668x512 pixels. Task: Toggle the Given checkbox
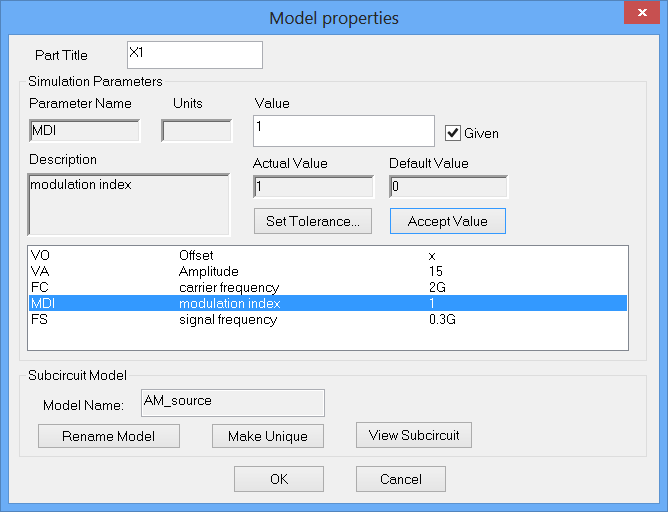(454, 132)
